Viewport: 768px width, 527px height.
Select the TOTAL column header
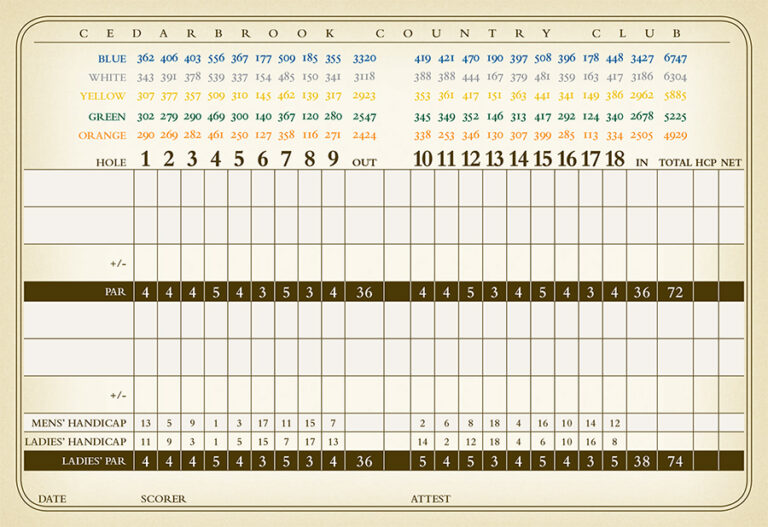tap(674, 161)
